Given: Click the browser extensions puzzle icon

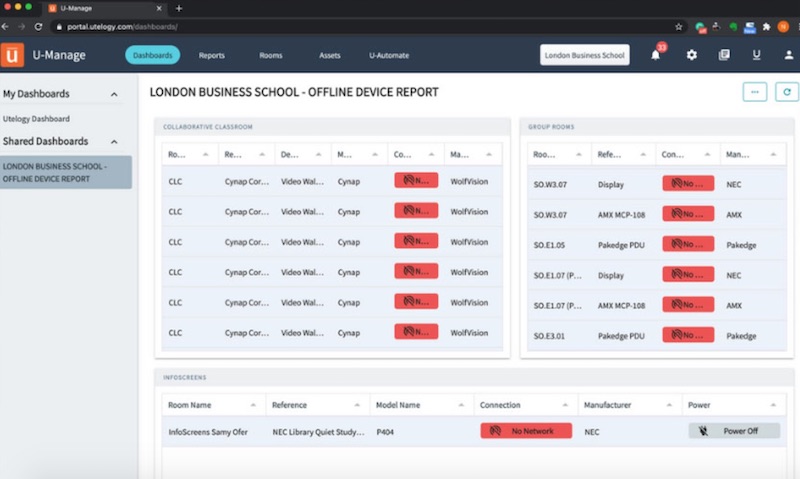Looking at the screenshot, I should click(765, 26).
